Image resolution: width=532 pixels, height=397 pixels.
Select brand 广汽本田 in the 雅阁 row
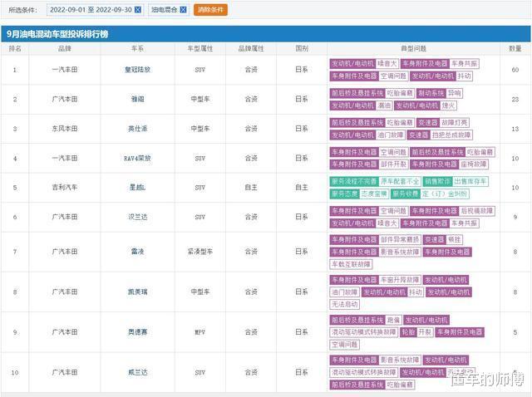coord(65,99)
